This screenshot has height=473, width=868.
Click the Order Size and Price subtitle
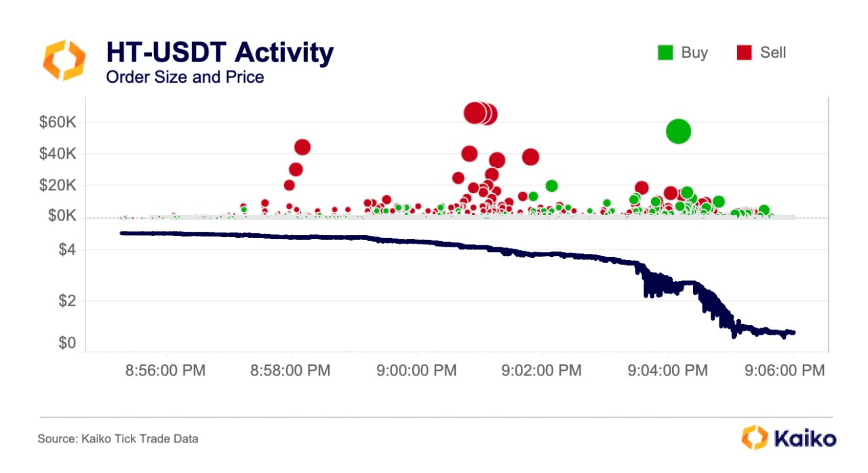pos(184,77)
